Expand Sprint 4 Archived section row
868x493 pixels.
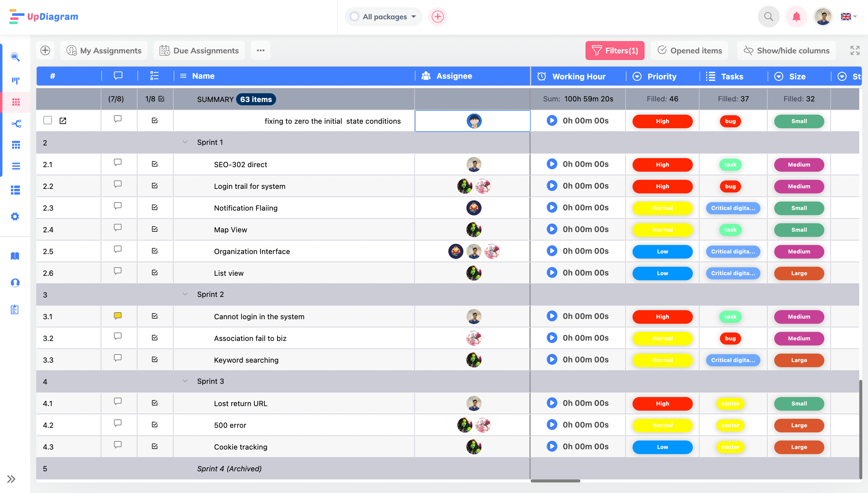[185, 468]
